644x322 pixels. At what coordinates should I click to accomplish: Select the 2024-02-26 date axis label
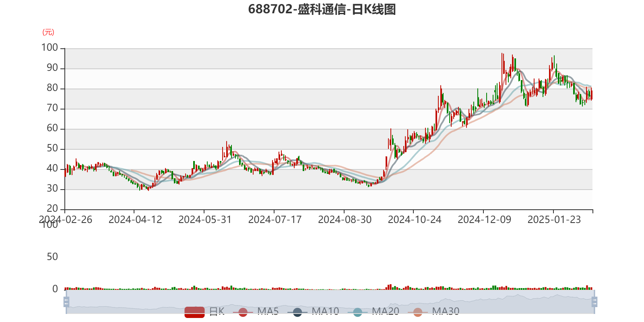pyautogui.click(x=66, y=219)
